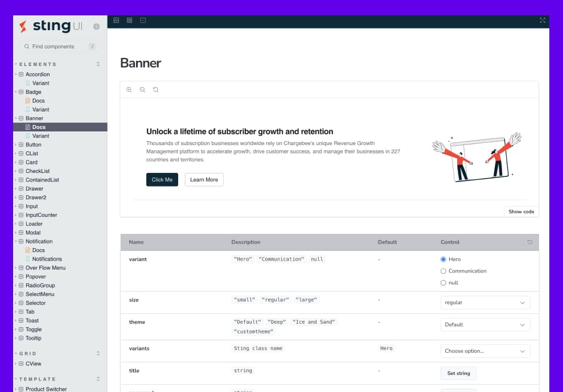Select the null variant radio button
Screen dimensions: 563x392
443,283
